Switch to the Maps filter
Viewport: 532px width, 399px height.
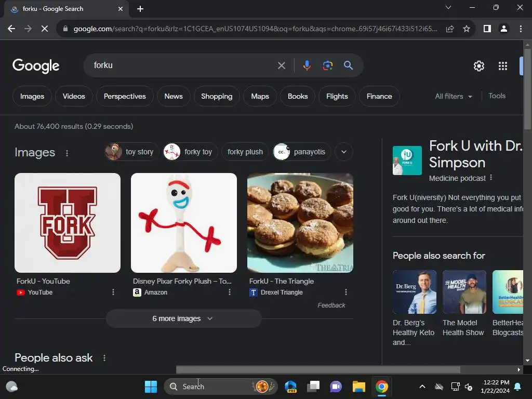tap(260, 96)
